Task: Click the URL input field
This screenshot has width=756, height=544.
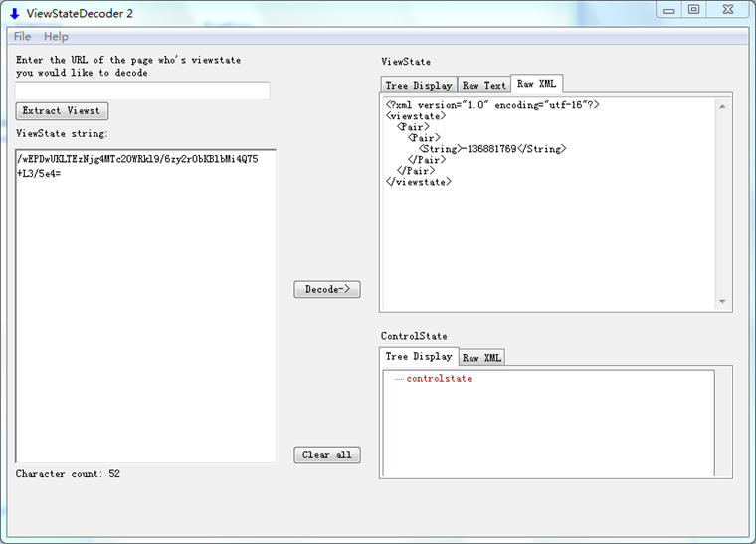Action: (x=142, y=91)
